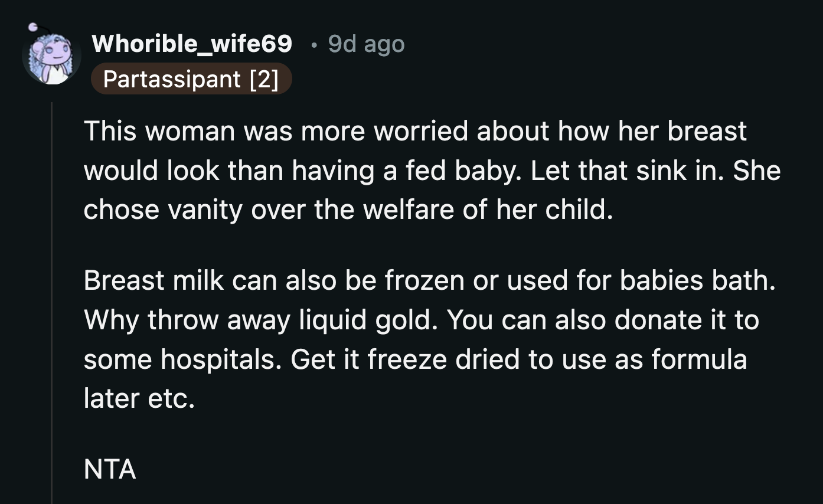Click the dot separator before the timestamp

coord(314,44)
